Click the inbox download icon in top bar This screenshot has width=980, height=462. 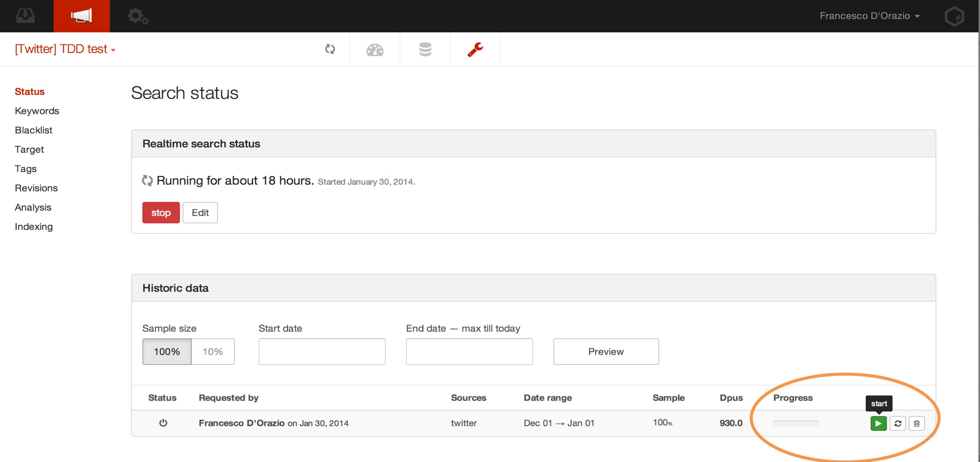pos(25,16)
